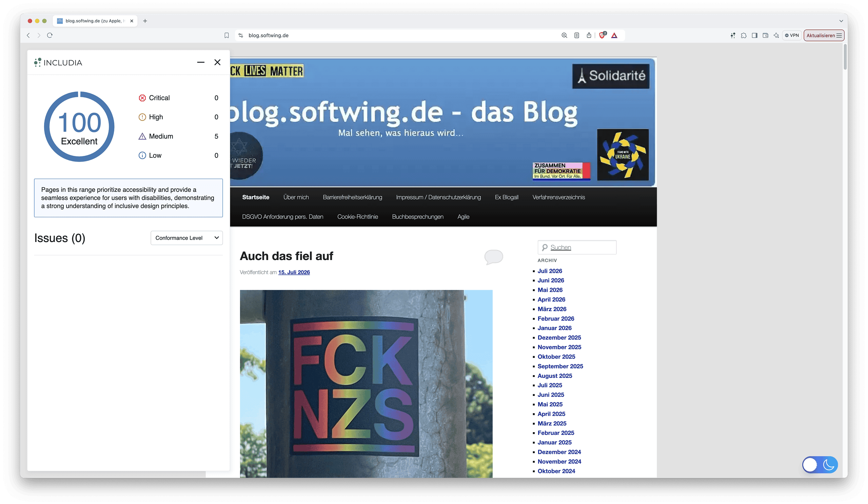868x504 pixels.
Task: Click the comment speech bubble icon
Action: pos(494,257)
